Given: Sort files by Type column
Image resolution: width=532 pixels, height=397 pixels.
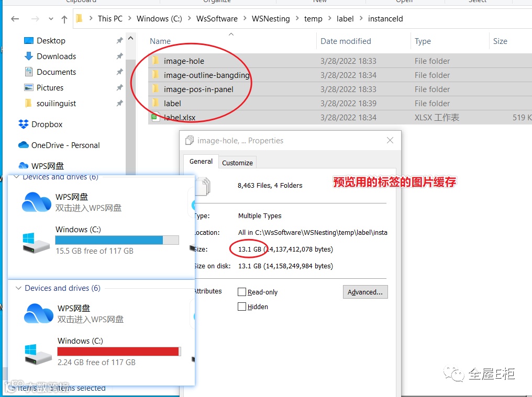Looking at the screenshot, I should click(423, 41).
